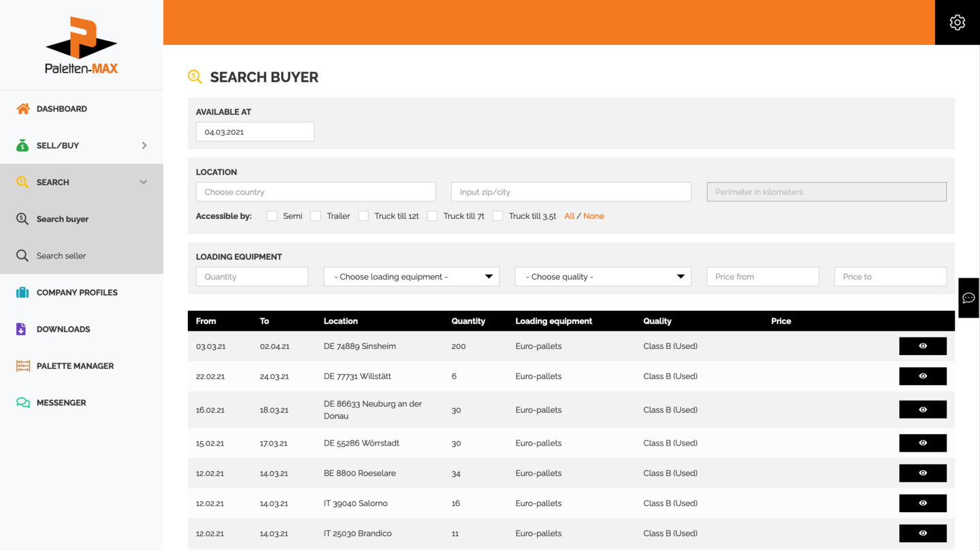
Task: Click the All accessibility link
Action: pyautogui.click(x=569, y=216)
